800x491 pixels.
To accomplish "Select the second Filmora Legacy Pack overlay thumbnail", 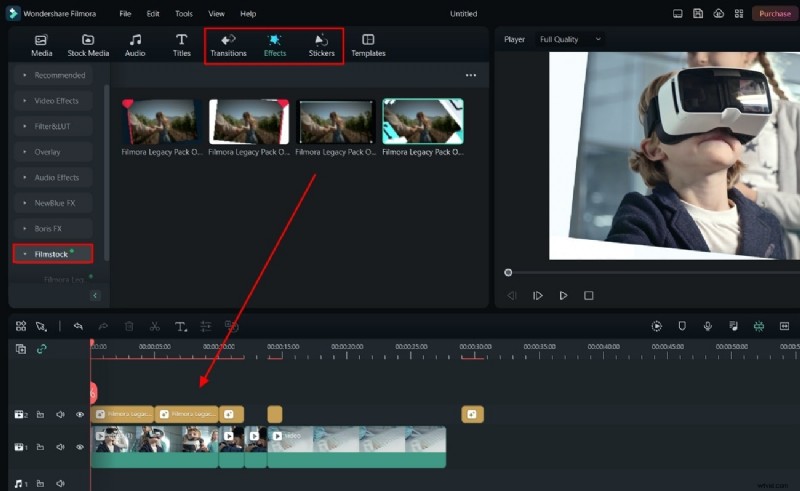I will 249,121.
